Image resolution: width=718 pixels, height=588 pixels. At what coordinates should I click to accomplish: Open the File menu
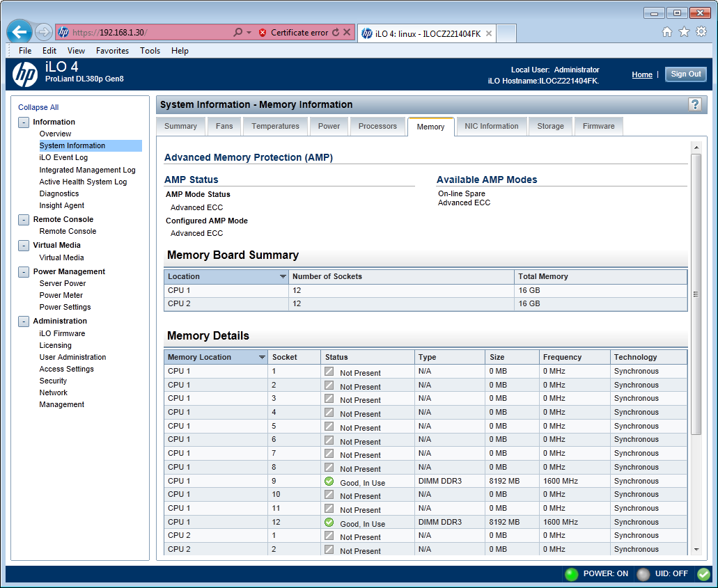click(25, 50)
